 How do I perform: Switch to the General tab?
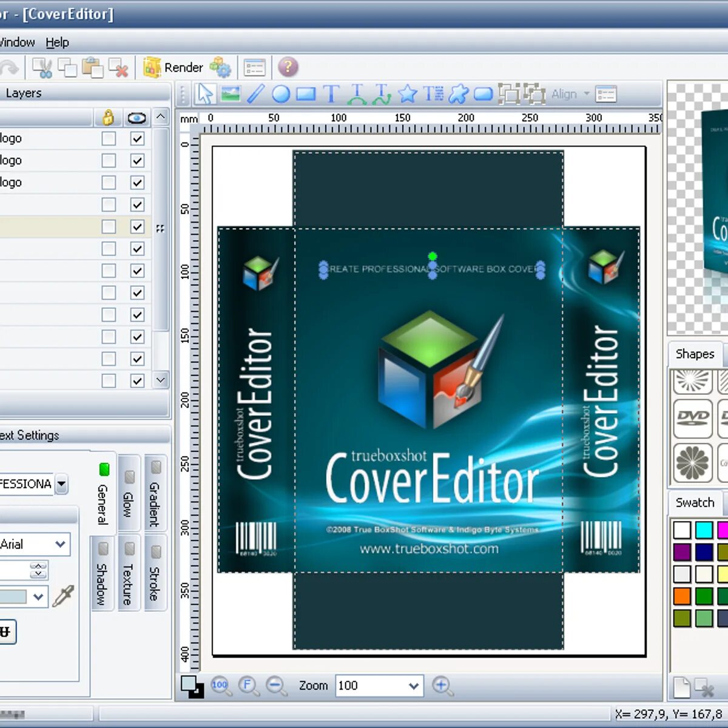pos(103,494)
